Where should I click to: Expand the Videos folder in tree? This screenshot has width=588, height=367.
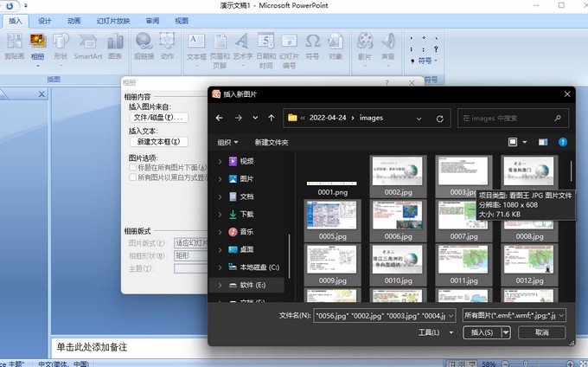click(220, 161)
